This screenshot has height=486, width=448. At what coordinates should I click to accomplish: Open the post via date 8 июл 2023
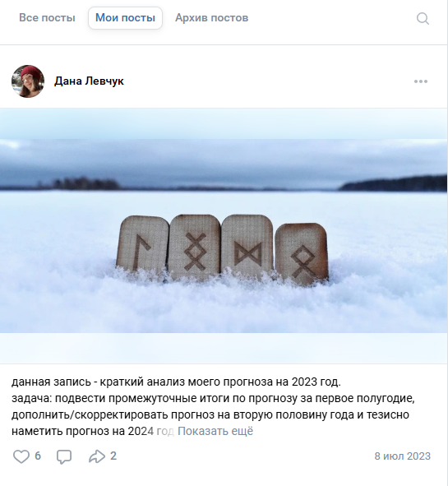pyautogui.click(x=403, y=456)
